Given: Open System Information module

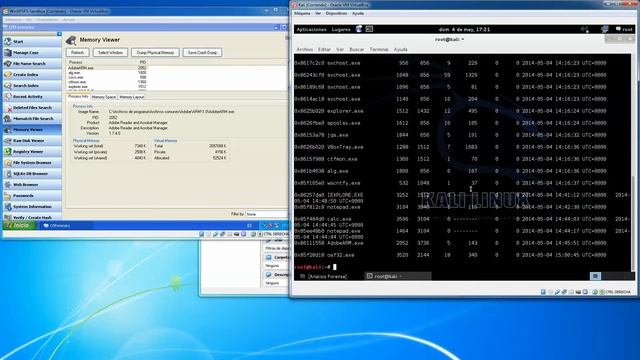Looking at the screenshot, I should click(x=32, y=207).
